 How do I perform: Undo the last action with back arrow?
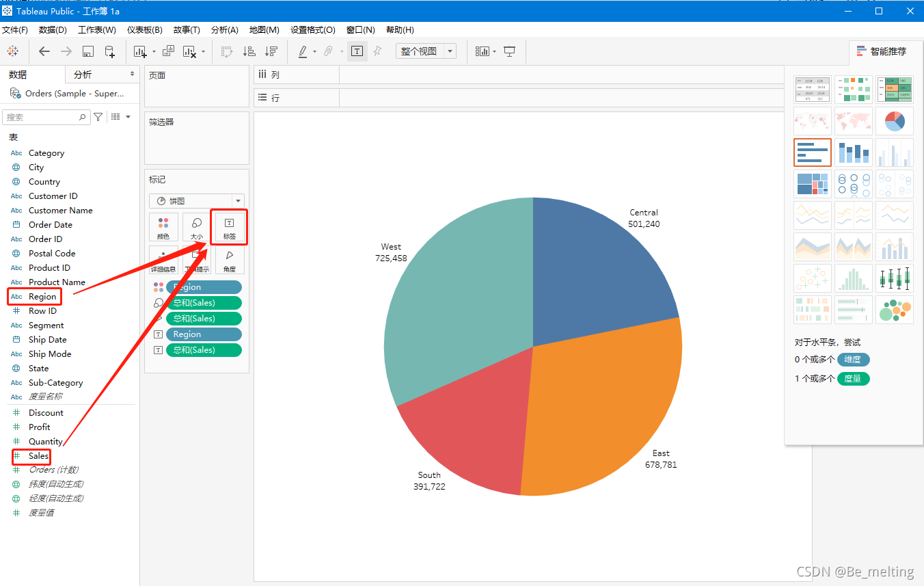pyautogui.click(x=44, y=51)
